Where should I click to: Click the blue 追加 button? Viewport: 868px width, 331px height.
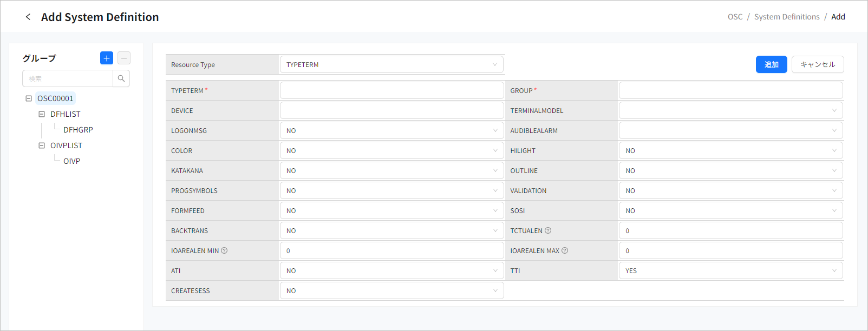pyautogui.click(x=771, y=64)
